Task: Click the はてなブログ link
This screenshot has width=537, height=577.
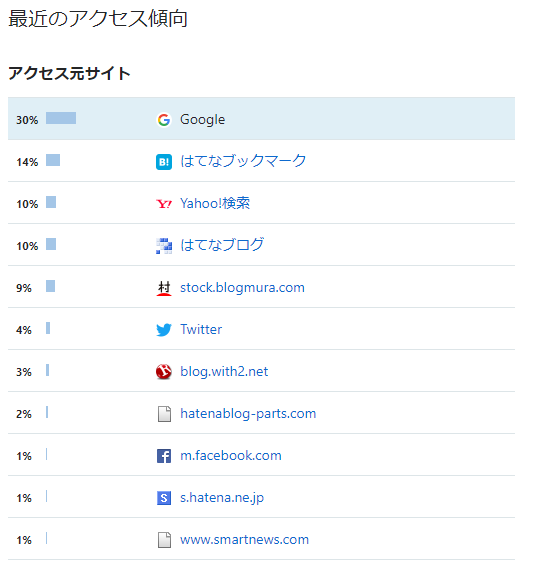Action: point(222,245)
